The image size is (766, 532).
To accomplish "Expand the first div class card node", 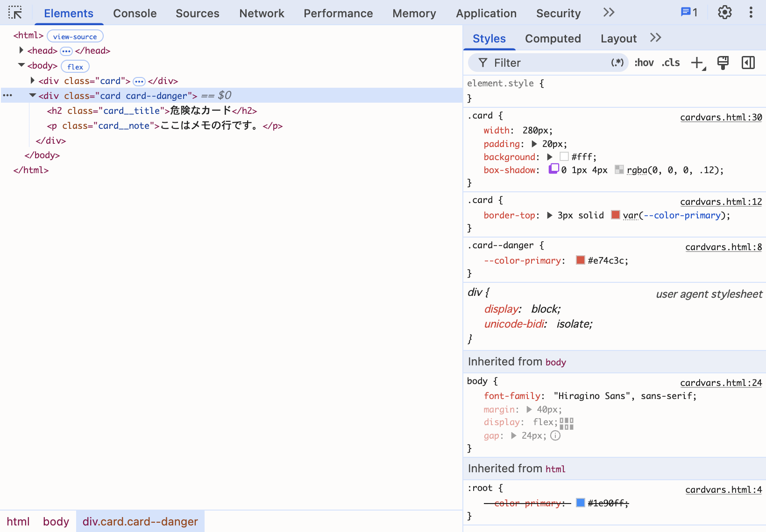I will tap(32, 80).
